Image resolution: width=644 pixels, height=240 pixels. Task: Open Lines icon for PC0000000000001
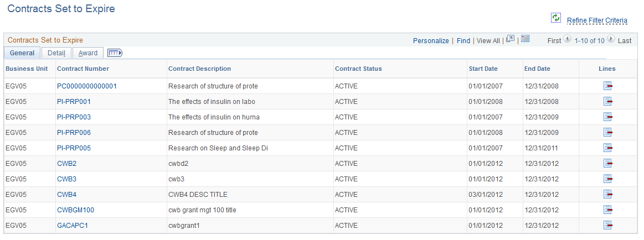[607, 86]
